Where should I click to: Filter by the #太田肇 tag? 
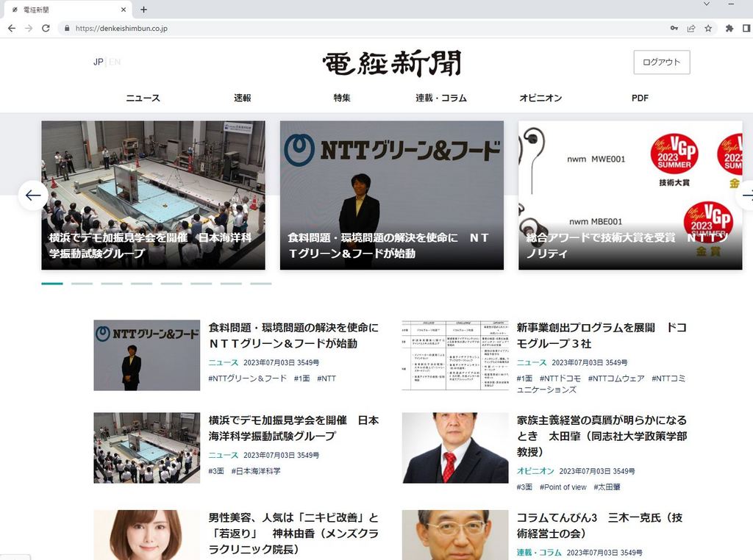(607, 487)
